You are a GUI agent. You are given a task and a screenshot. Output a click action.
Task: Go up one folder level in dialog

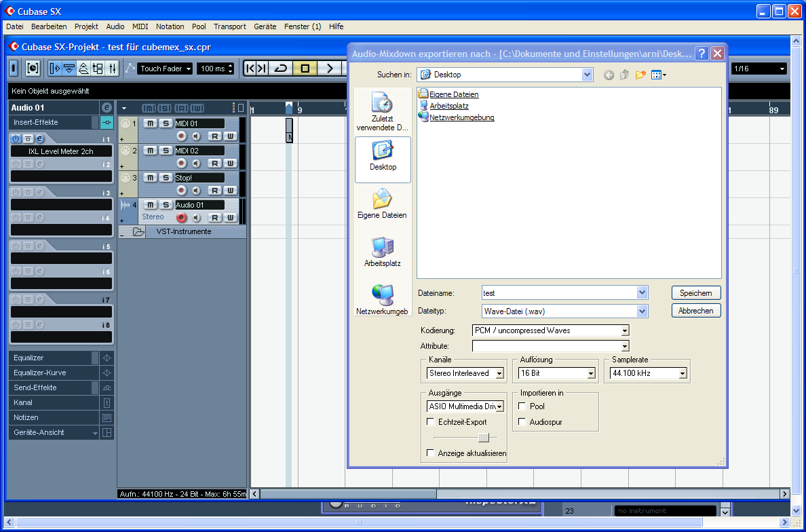tap(625, 75)
